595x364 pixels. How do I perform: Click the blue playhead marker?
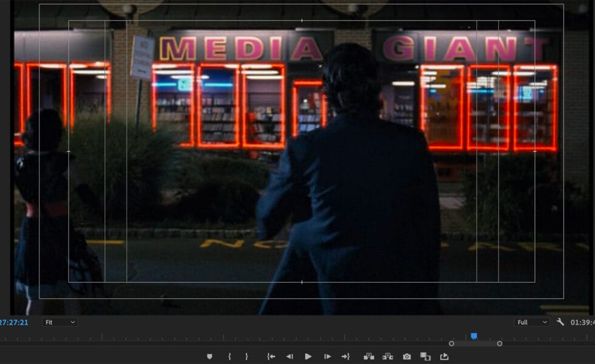click(x=474, y=335)
